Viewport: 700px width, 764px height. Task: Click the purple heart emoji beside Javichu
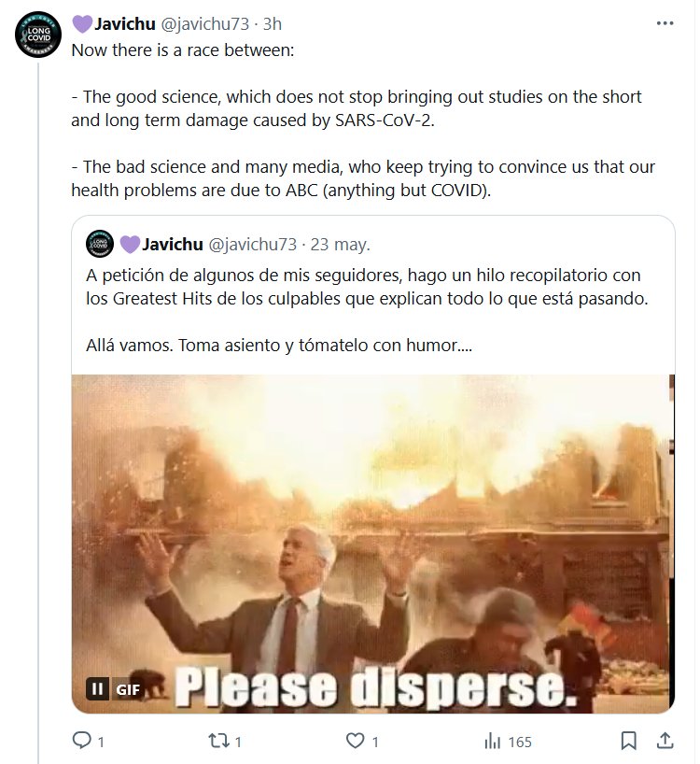point(82,24)
